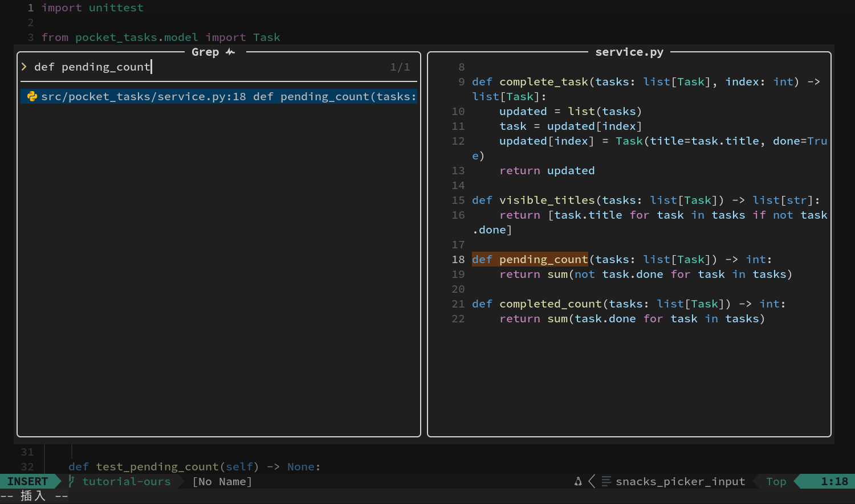
Task: Click preview line number 18
Action: pos(458,259)
